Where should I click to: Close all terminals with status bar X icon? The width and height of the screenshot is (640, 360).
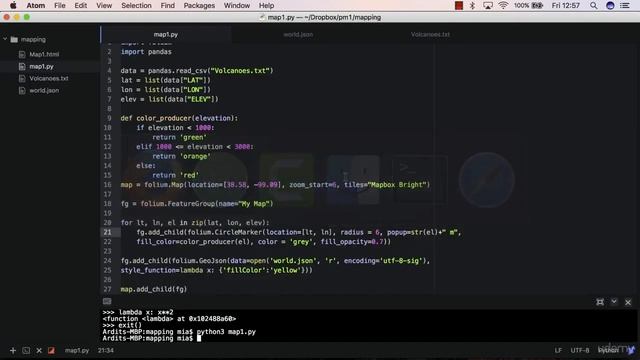[x=39, y=351]
